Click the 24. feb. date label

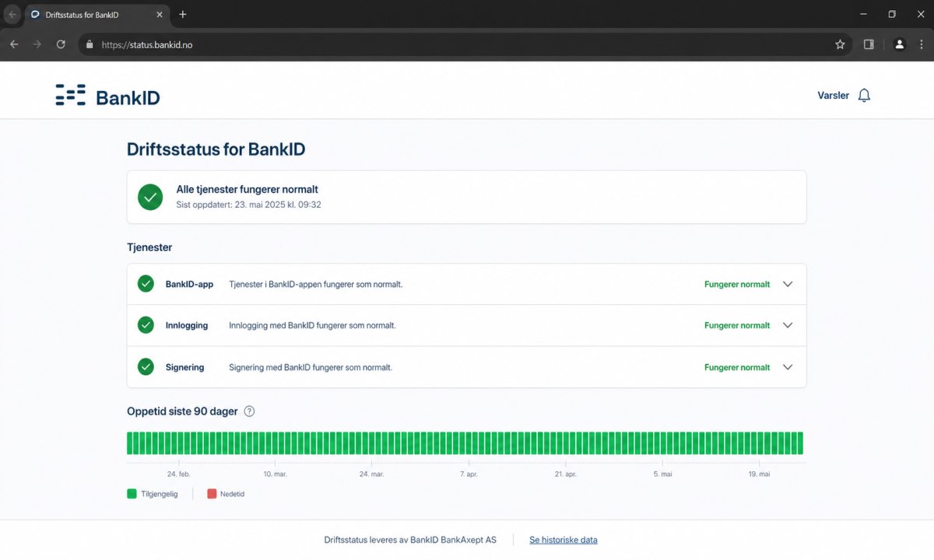pyautogui.click(x=178, y=474)
